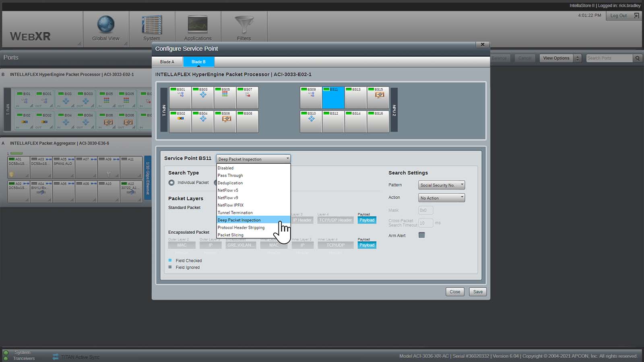Toggle the IP Header field
The image size is (644, 362).
(x=302, y=220)
